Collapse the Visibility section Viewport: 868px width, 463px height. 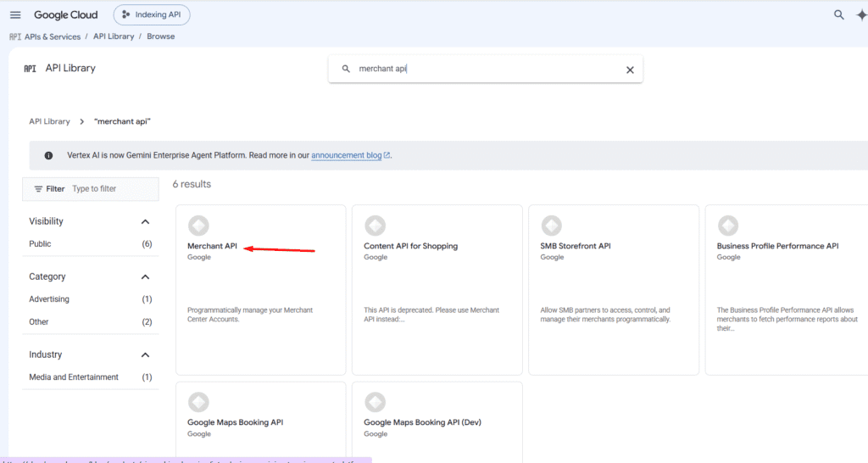pos(145,221)
